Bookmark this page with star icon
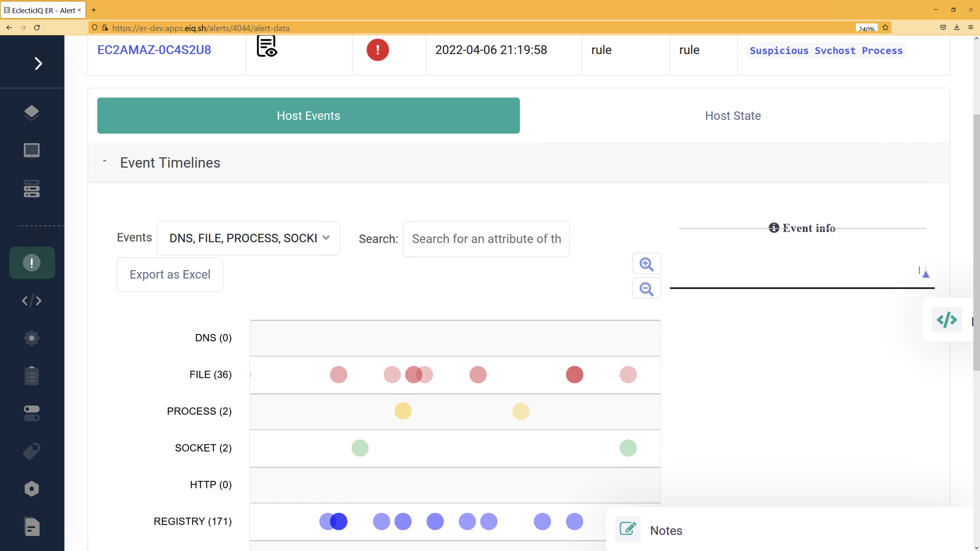Viewport: 980px width, 551px height. 885,28
